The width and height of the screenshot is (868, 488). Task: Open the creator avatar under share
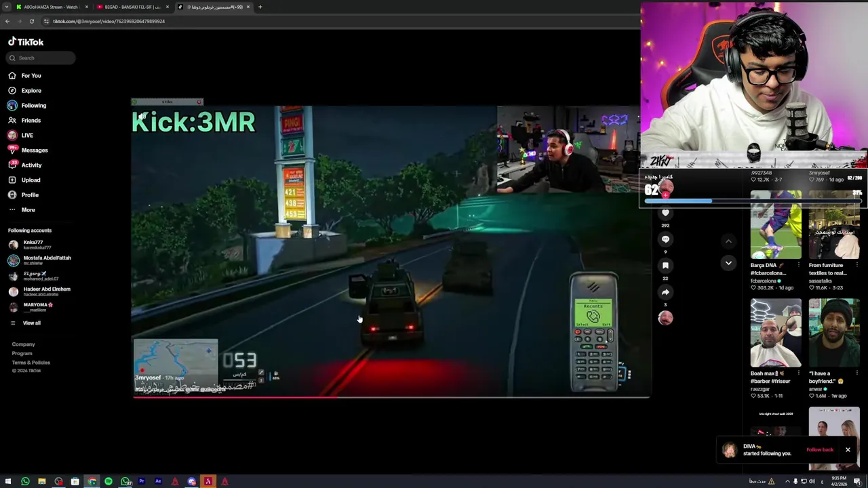click(665, 317)
